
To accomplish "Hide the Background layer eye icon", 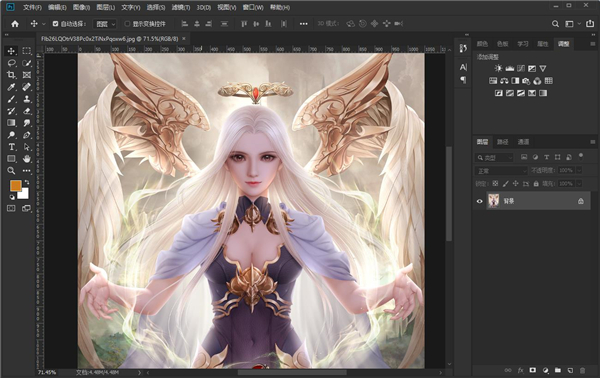I will (479, 201).
